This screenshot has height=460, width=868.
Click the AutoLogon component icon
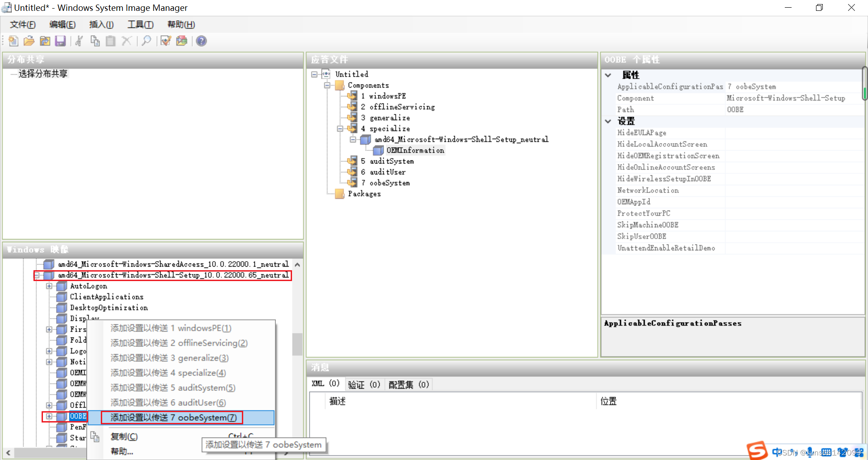point(61,286)
